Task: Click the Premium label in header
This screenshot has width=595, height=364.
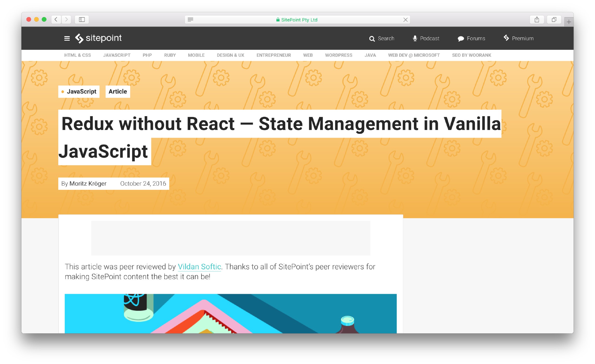Action: click(522, 38)
